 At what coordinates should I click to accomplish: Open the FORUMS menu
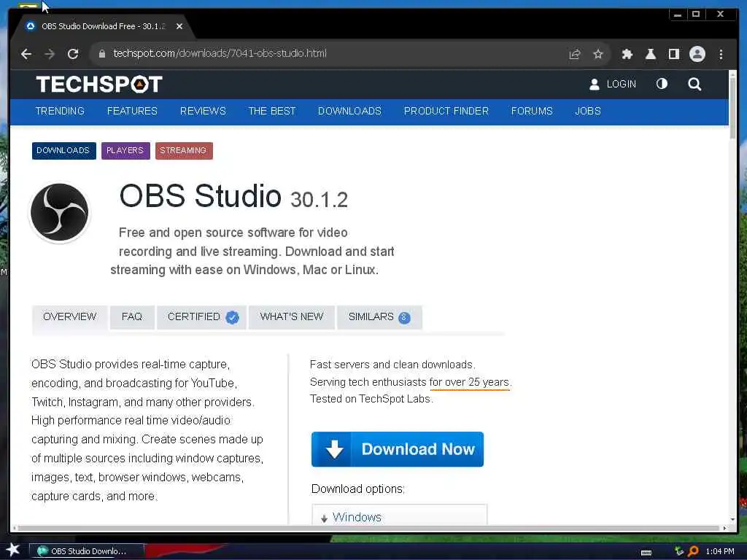pyautogui.click(x=532, y=111)
